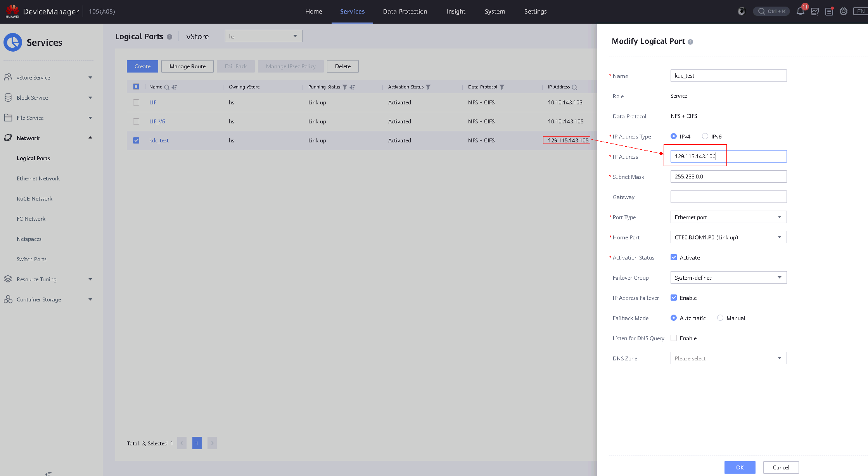The height and width of the screenshot is (476, 868).
Task: Open Ethernet Network sidebar item
Action: [38, 178]
